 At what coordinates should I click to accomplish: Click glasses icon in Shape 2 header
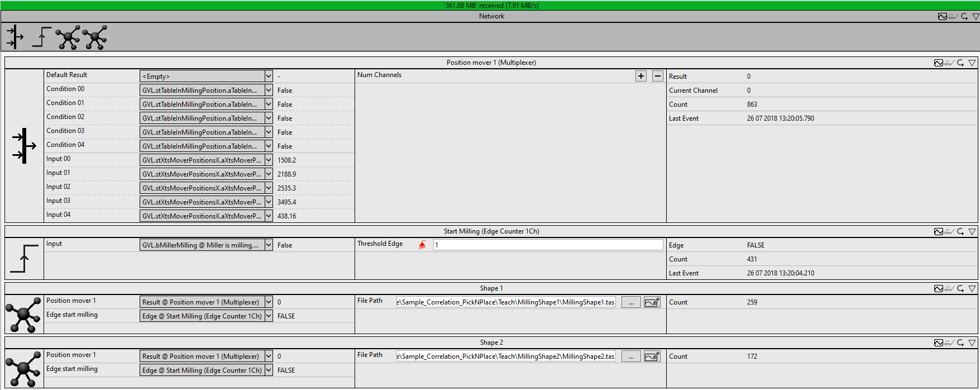click(x=949, y=343)
